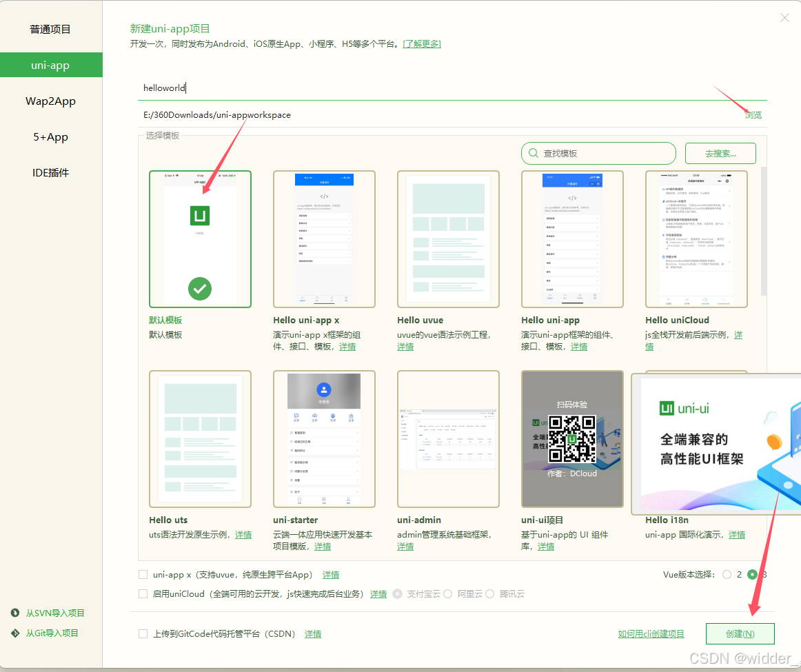Screen dimensions: 801x672
Task: Select the Hello uts template thumbnail
Action: [200, 439]
